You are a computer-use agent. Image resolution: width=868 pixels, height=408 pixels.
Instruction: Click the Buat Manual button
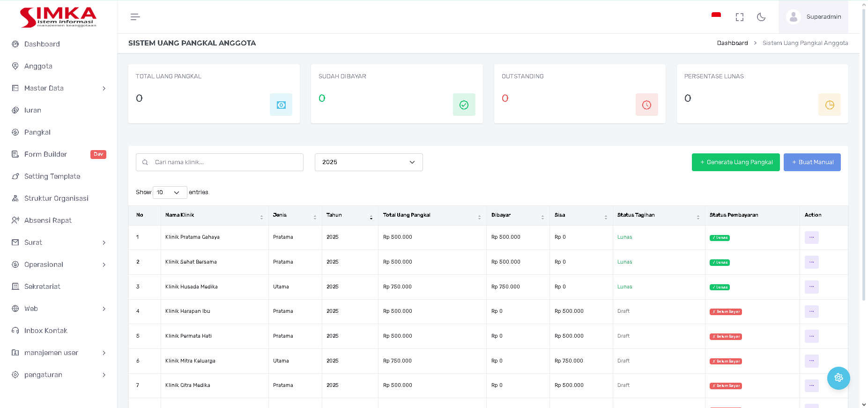[812, 162]
